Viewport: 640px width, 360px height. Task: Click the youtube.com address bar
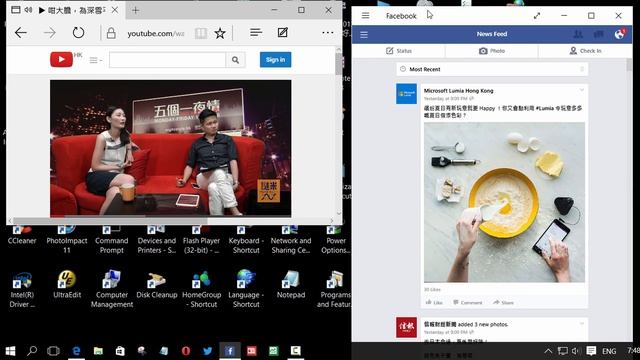pyautogui.click(x=156, y=33)
